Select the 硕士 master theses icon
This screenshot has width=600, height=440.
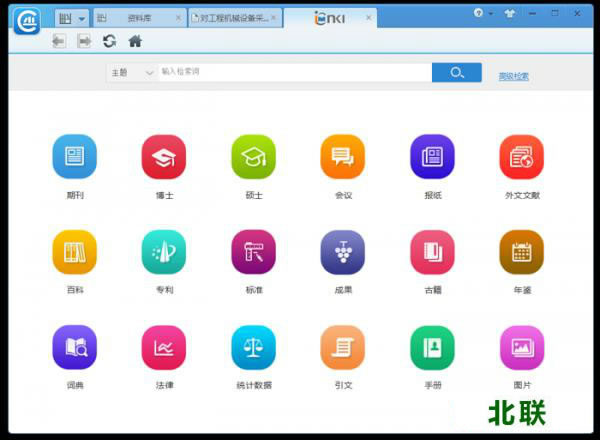[253, 157]
